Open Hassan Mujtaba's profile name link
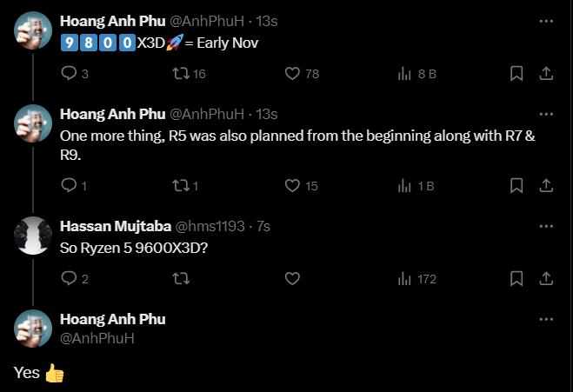The height and width of the screenshot is (392, 573). pos(116,226)
